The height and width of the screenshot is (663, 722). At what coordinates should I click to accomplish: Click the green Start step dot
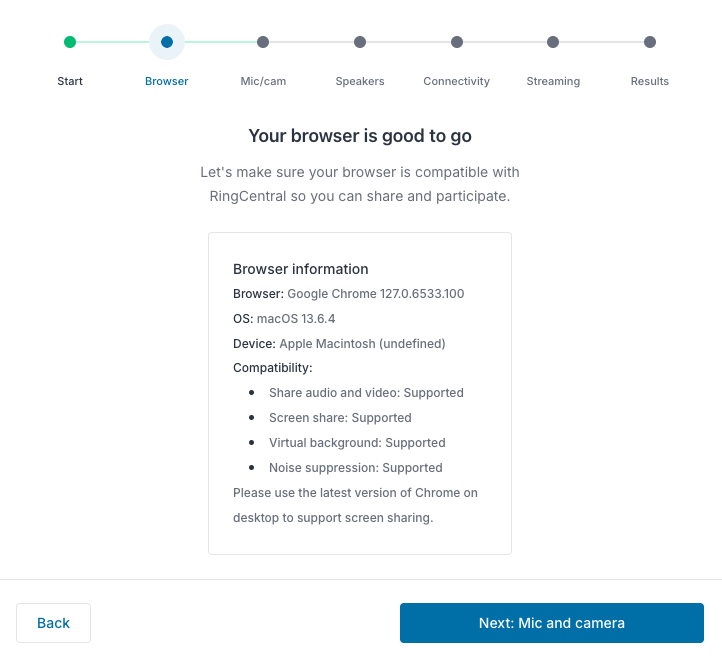click(70, 42)
